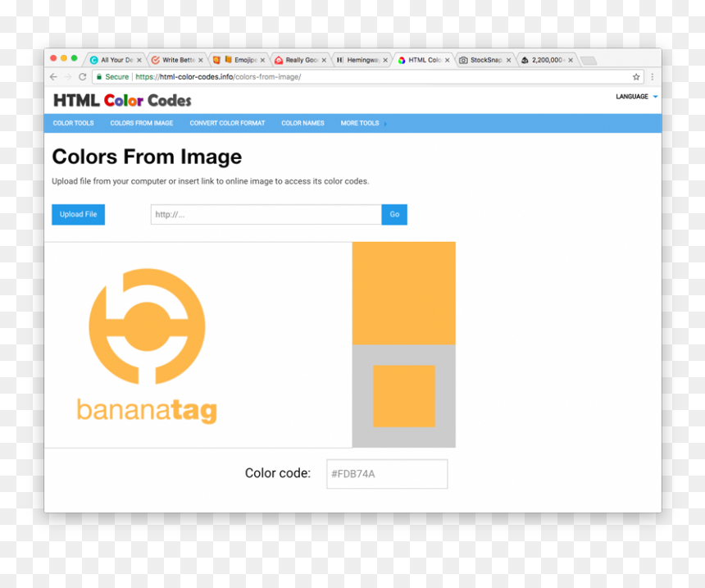
Task: Close the 2,200,000+ tab
Action: click(571, 61)
